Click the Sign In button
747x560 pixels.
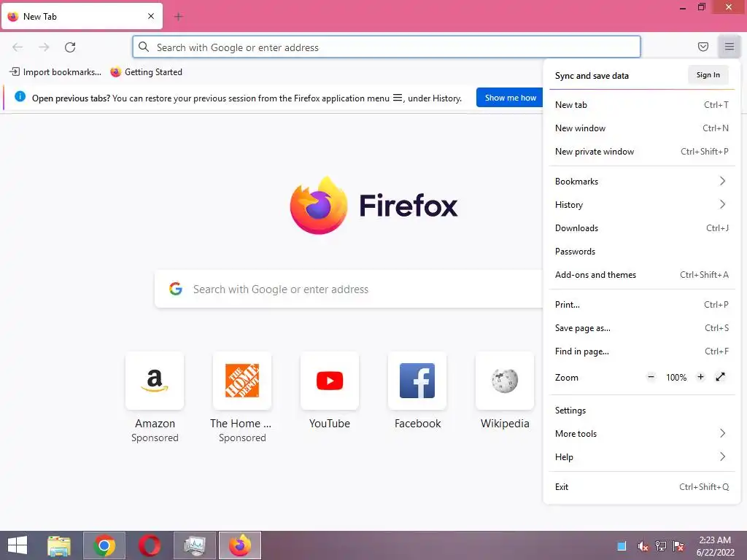(x=708, y=75)
